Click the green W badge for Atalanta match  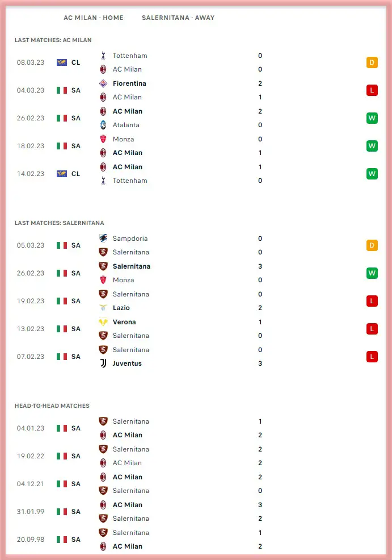tap(372, 118)
